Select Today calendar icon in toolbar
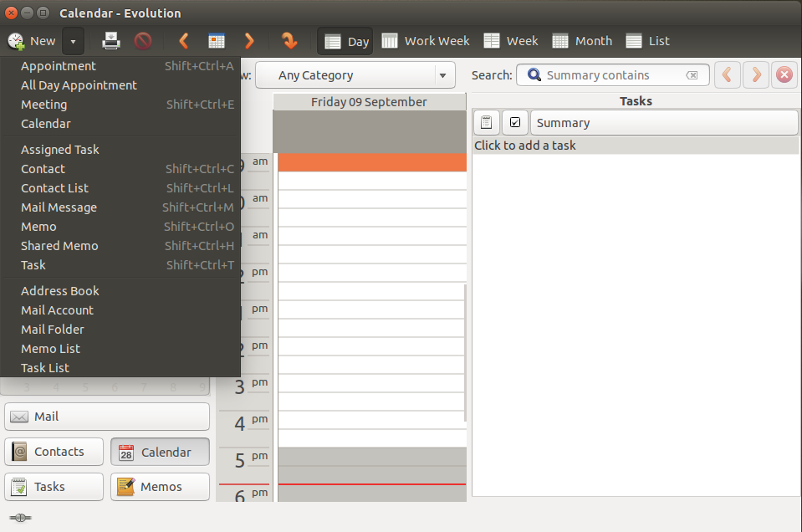Screen dimensions: 802x532 tap(217, 41)
